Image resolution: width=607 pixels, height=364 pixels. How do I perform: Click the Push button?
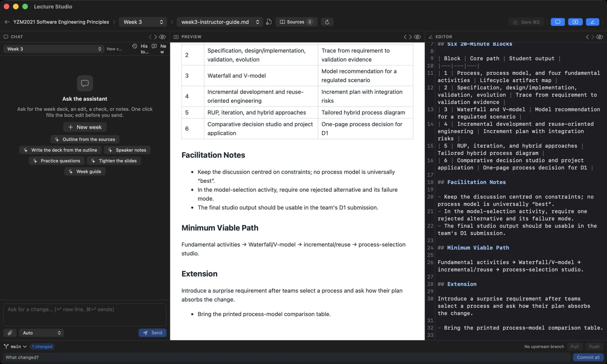[x=594, y=346]
